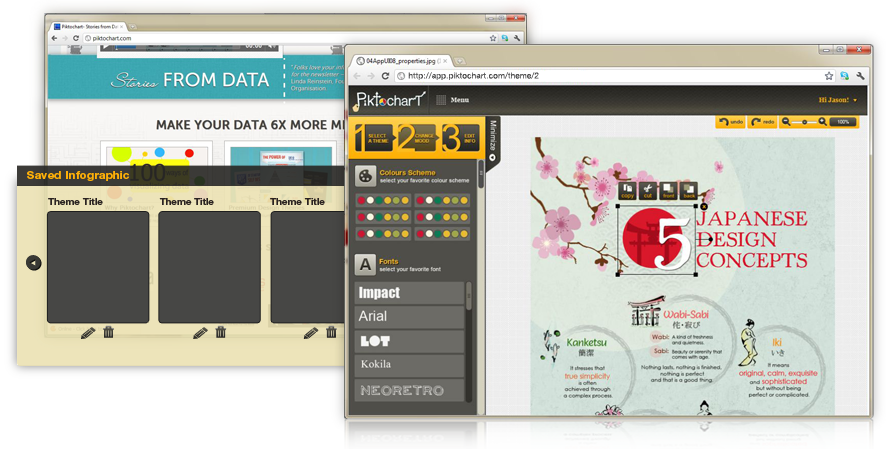
Task: Open new tab in front browser window
Action: (461, 61)
